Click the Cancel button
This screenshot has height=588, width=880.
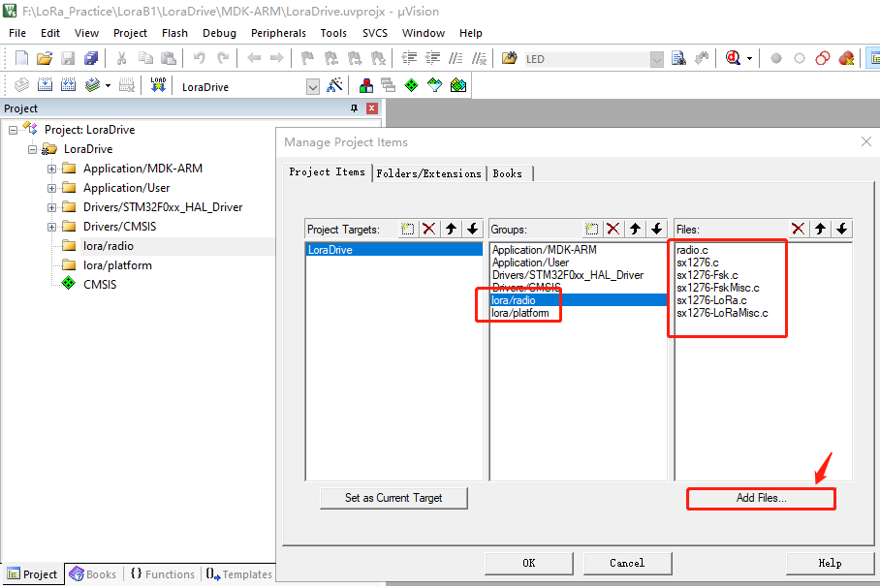click(x=627, y=564)
